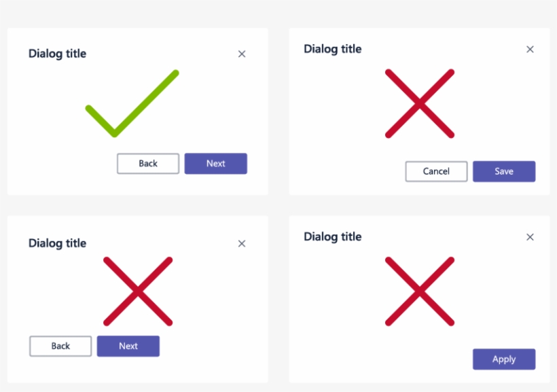
Task: Close the dialog with the Apply button
Action: (x=531, y=237)
